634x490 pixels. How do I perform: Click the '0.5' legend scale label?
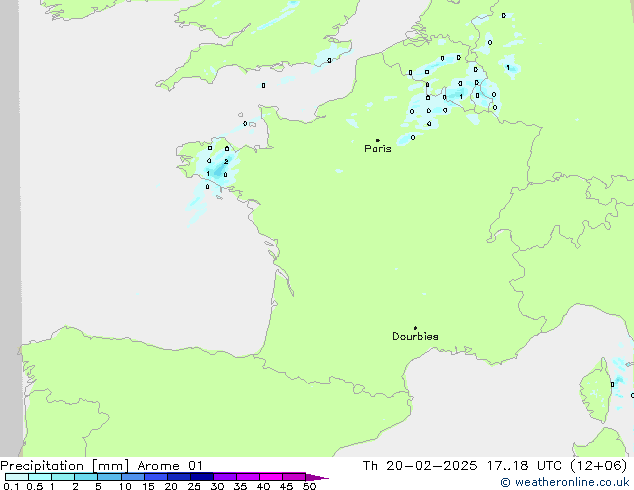(34, 486)
